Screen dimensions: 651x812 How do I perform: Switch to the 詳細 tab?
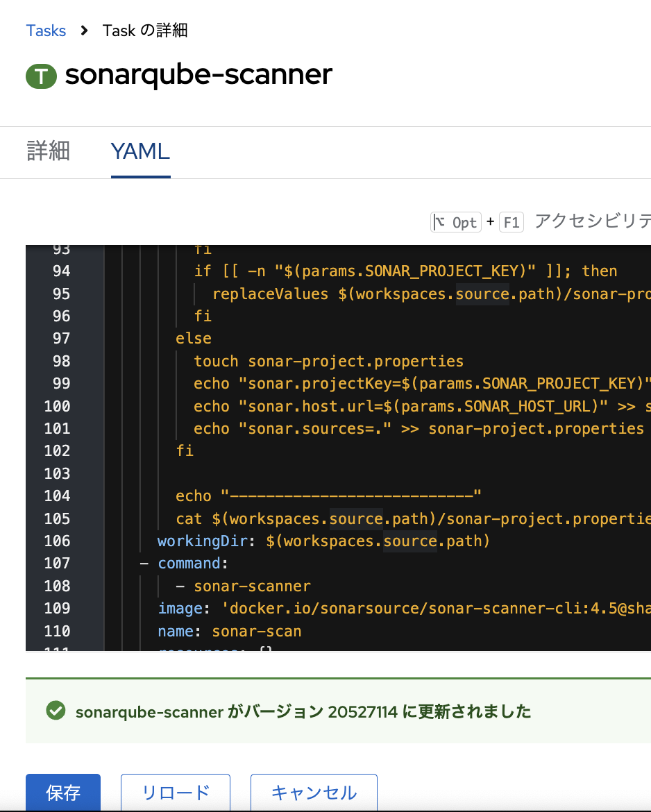(48, 151)
